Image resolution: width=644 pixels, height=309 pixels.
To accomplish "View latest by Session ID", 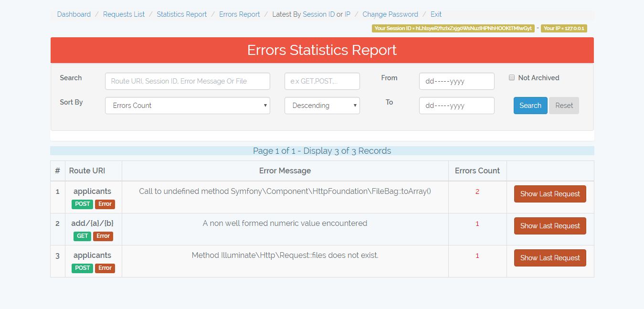I will (319, 14).
